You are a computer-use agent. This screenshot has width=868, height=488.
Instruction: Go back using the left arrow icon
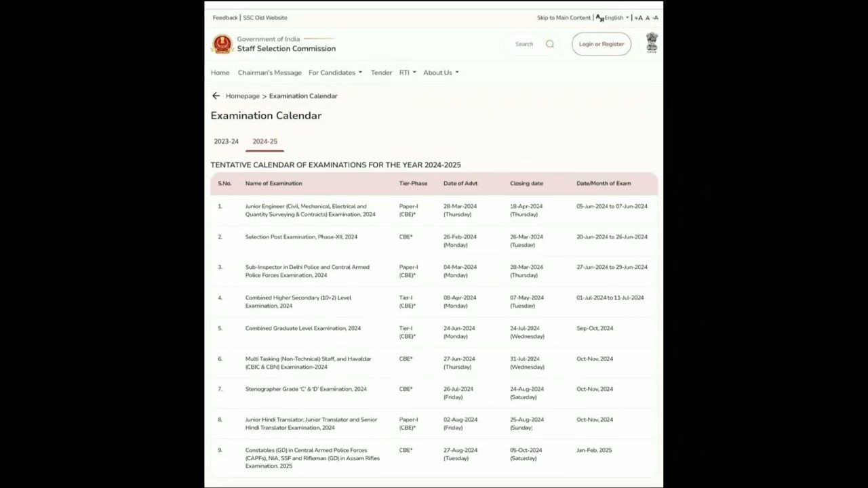216,96
